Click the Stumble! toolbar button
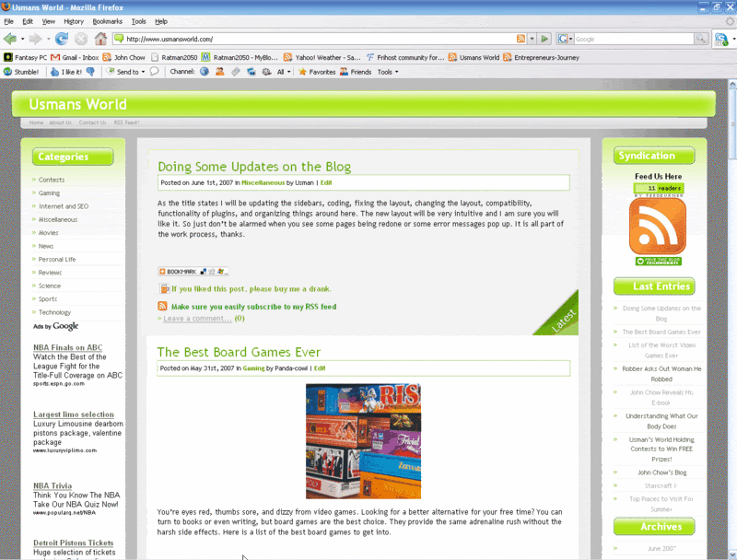Image resolution: width=737 pixels, height=560 pixels. tap(21, 71)
